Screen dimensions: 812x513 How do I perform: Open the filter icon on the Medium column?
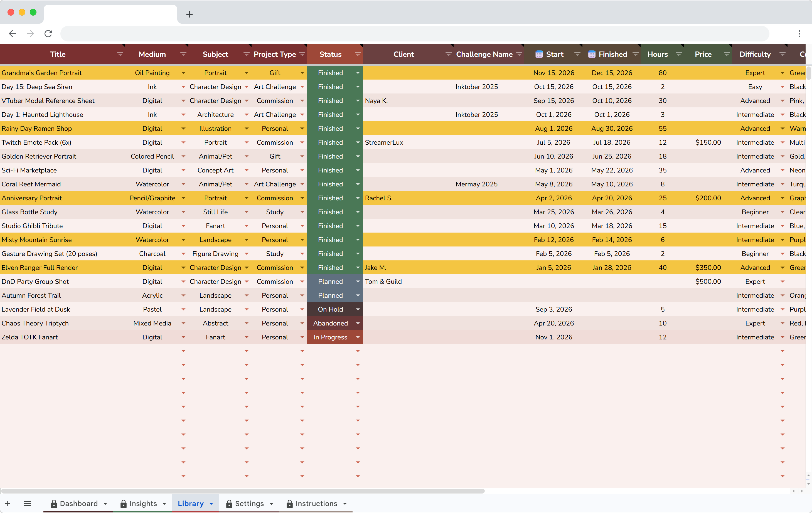click(183, 54)
